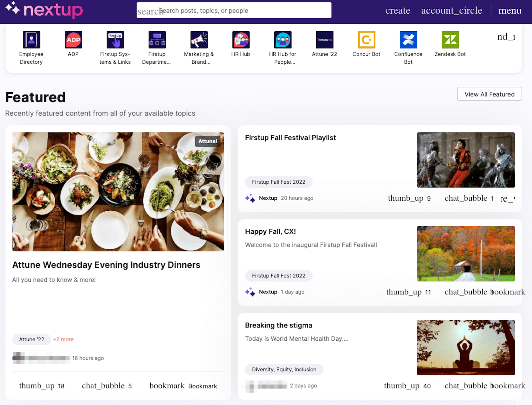Open the HR Hub shortcut icon
The height and width of the screenshot is (405, 532).
[241, 40]
